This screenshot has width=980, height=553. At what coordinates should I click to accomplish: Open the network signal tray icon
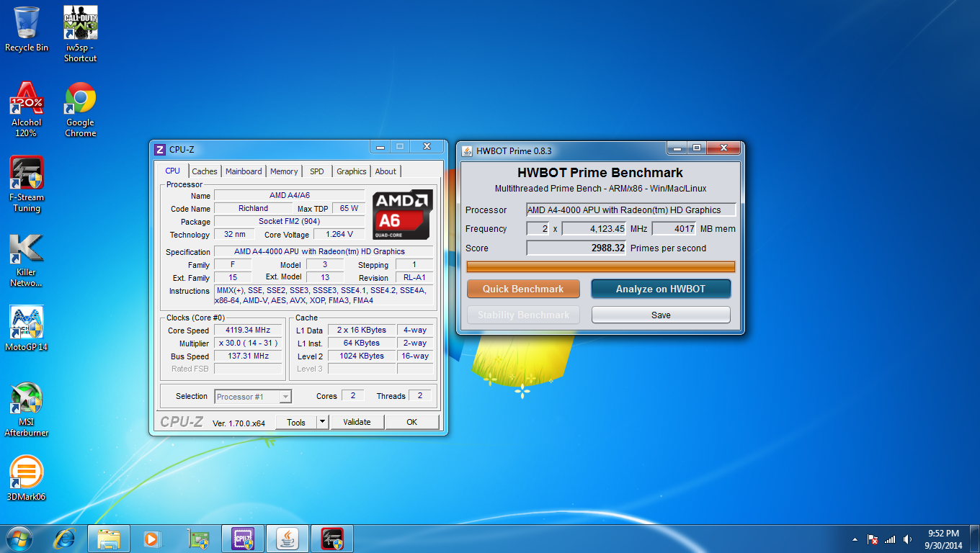[890, 539]
